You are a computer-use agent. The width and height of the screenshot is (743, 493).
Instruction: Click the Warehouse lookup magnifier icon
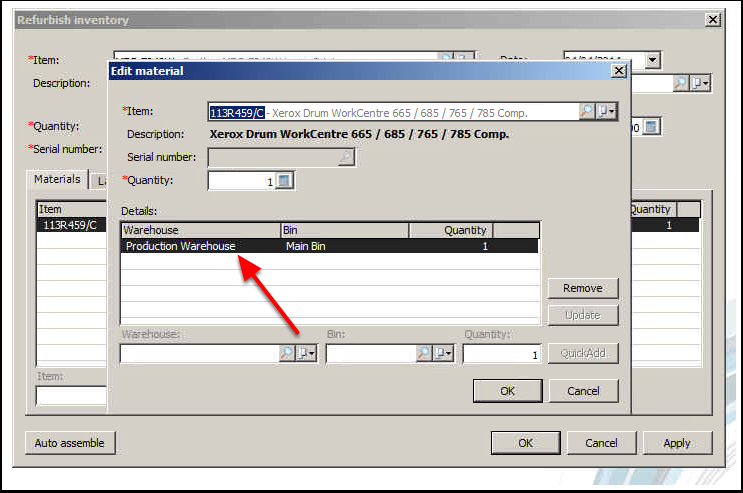pyautogui.click(x=287, y=353)
